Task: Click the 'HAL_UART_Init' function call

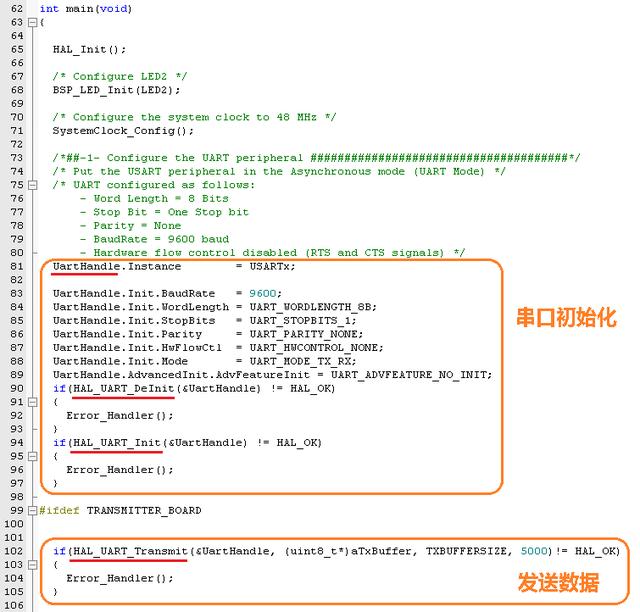Action: click(117, 443)
